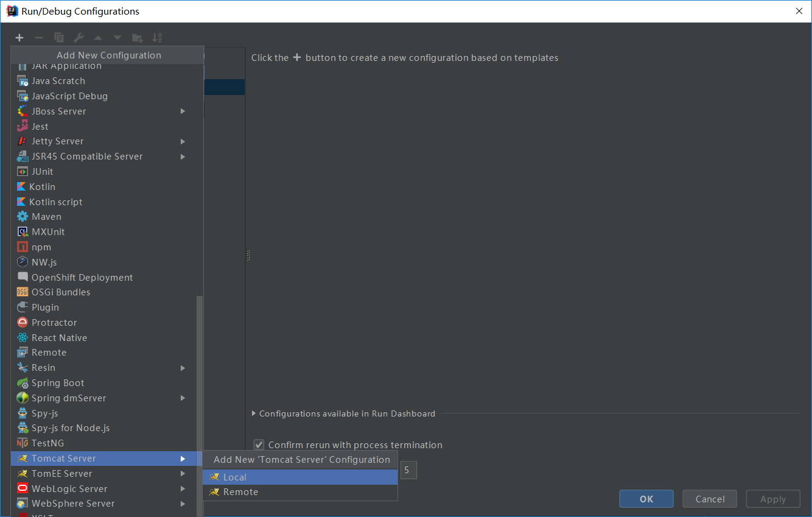
Task: Click the React Native icon
Action: click(23, 338)
